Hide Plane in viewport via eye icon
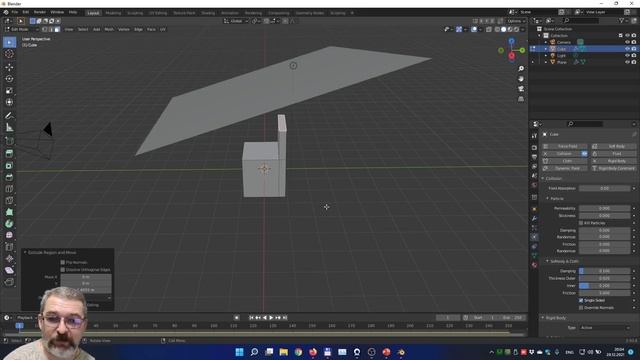 click(627, 62)
